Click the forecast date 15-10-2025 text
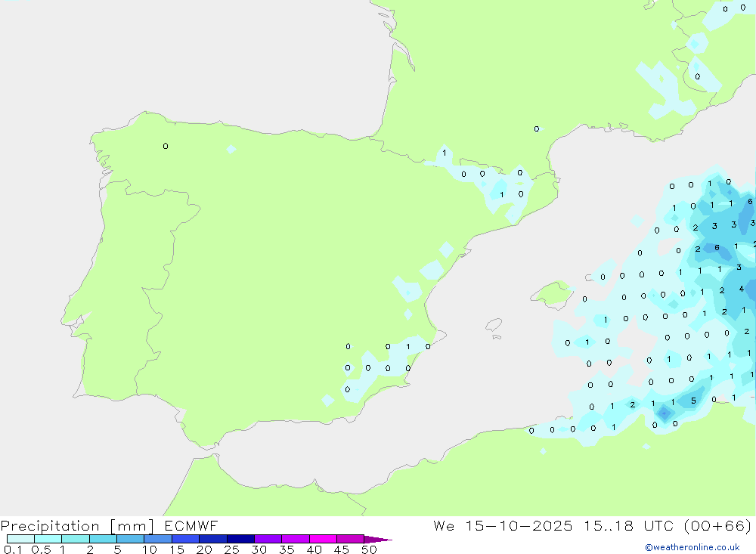This screenshot has height=554, width=756. coord(520,526)
